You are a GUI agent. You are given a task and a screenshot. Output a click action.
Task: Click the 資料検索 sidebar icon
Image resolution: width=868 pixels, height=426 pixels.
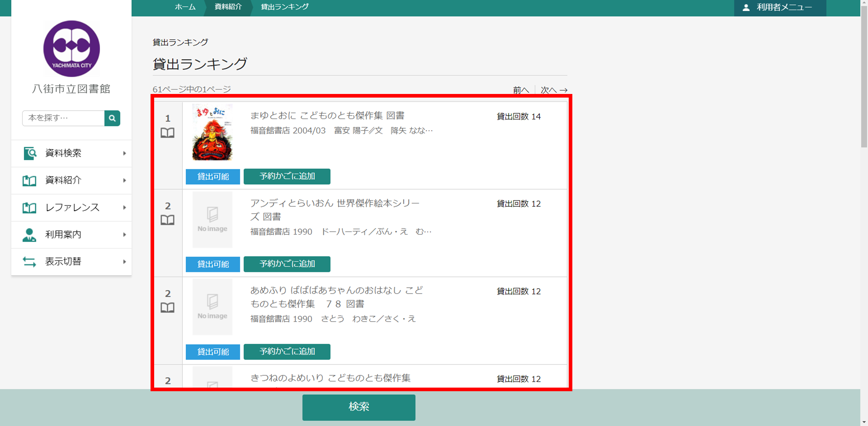(x=29, y=154)
